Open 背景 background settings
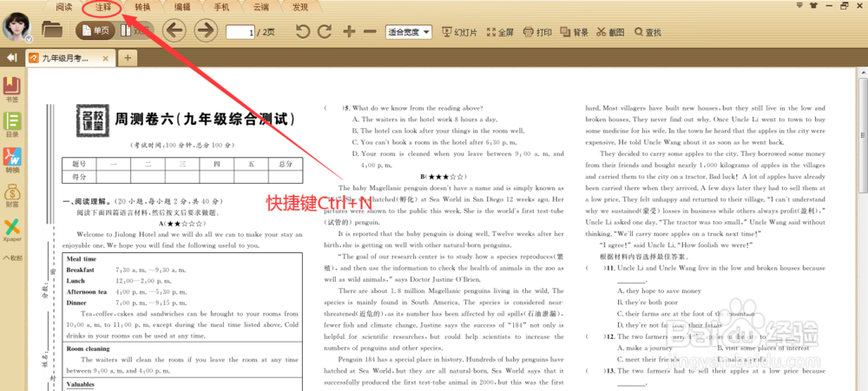Screen dimensions: 868x391 coord(574,32)
